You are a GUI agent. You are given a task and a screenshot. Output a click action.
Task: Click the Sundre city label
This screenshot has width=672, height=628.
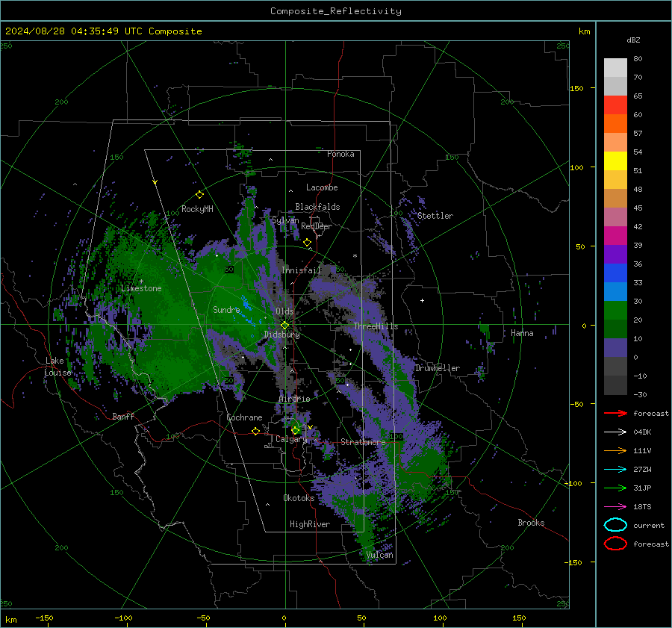[x=226, y=309]
